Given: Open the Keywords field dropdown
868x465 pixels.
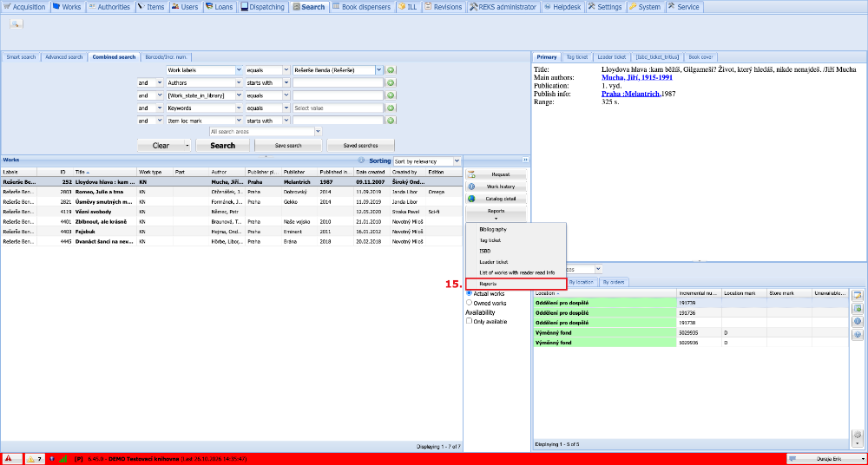Looking at the screenshot, I should coord(239,108).
